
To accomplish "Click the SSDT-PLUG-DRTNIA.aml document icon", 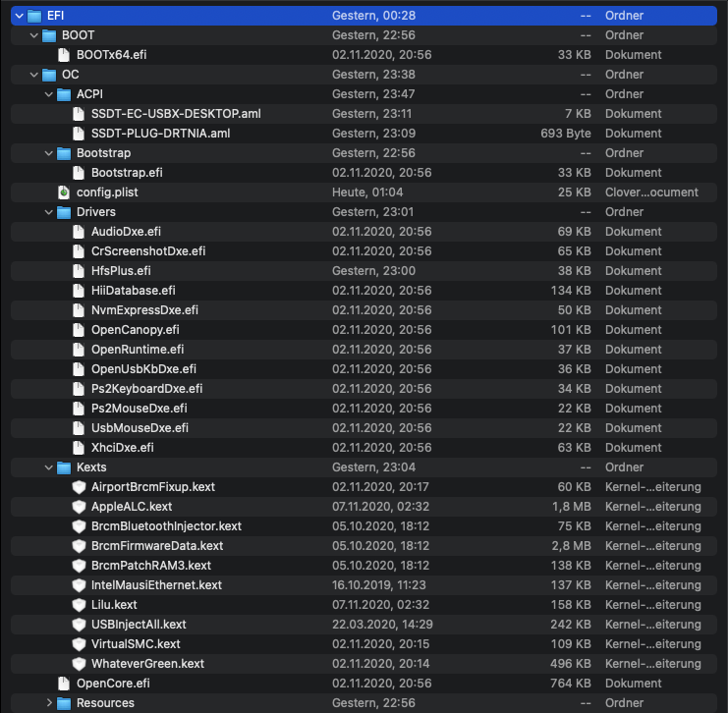I will [79, 134].
